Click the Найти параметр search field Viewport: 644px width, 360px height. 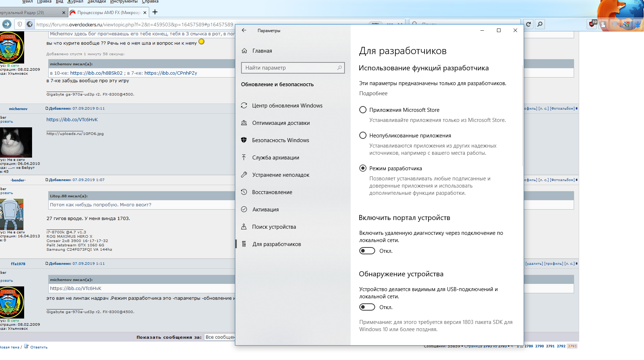point(293,68)
